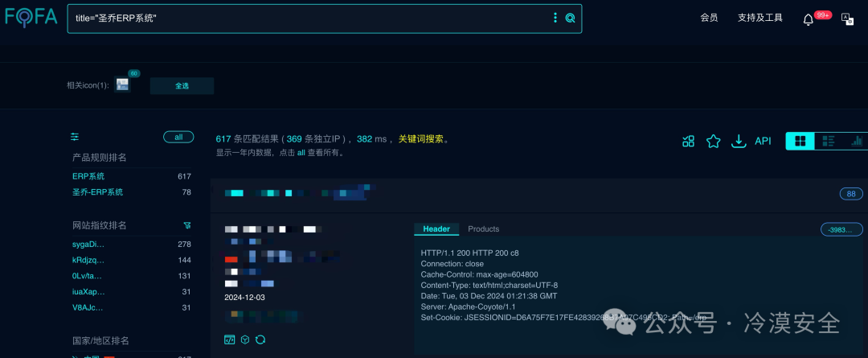868x358 pixels.
Task: Click the fingerprint filter funnel icon
Action: 187,225
